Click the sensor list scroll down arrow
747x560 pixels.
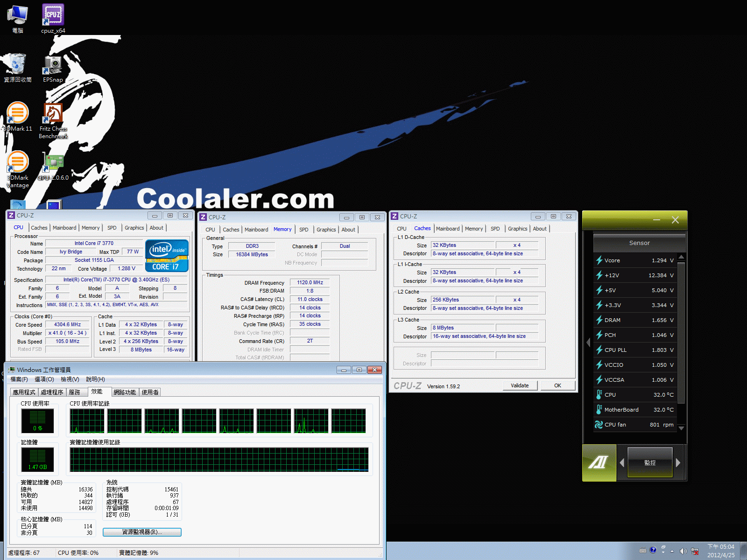(x=681, y=428)
